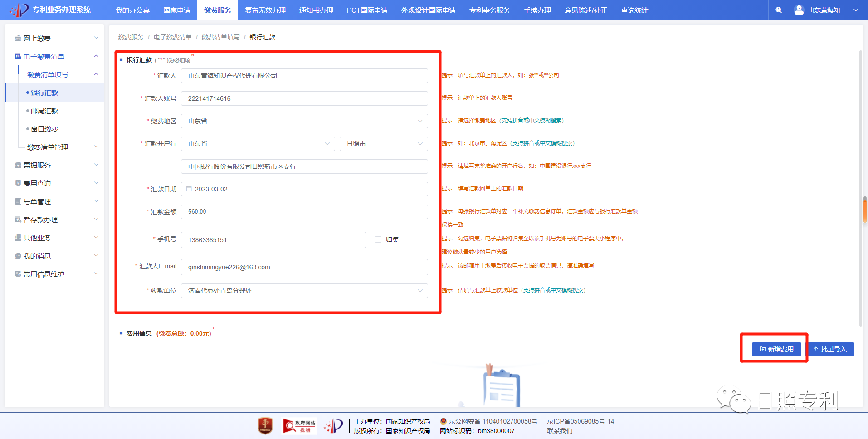Expand the 缴费清单管理 sidebar item
The width and height of the screenshot is (868, 439).
pyautogui.click(x=96, y=147)
